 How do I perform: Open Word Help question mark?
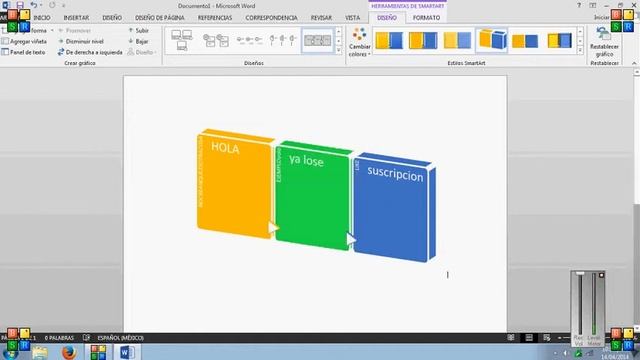coord(579,5)
